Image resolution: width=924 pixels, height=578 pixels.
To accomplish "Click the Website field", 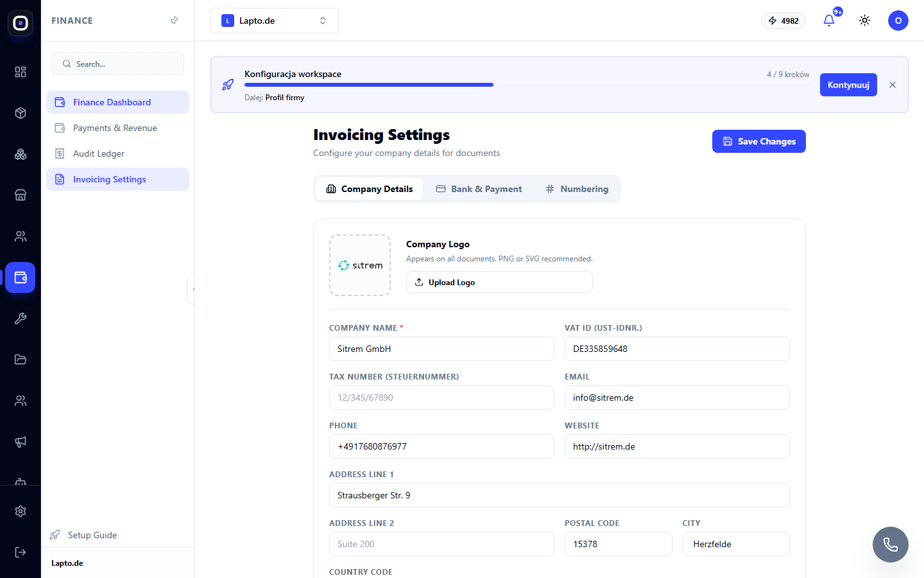I will [677, 446].
